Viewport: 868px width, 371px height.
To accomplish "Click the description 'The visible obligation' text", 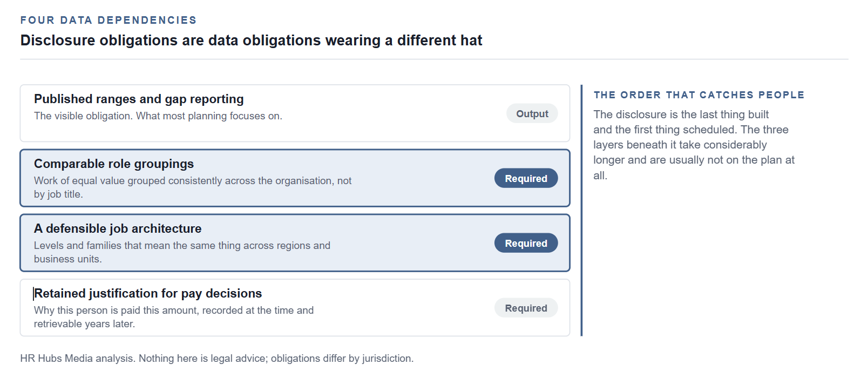I will click(x=158, y=116).
